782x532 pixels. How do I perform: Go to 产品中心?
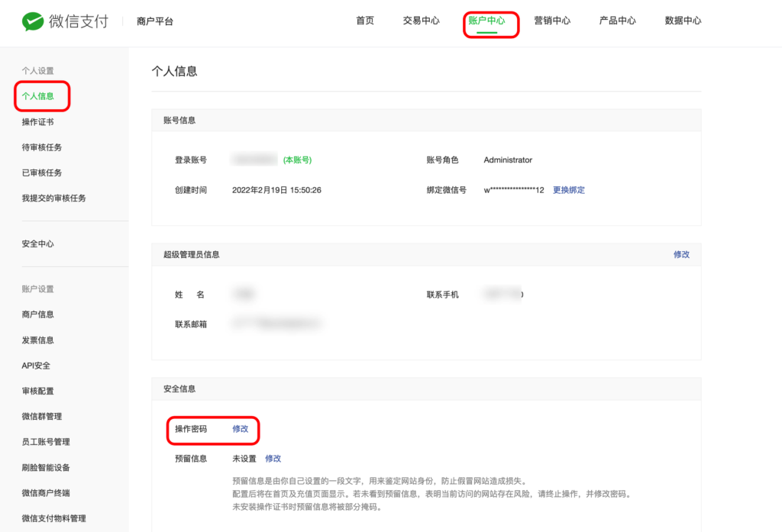pyautogui.click(x=617, y=21)
